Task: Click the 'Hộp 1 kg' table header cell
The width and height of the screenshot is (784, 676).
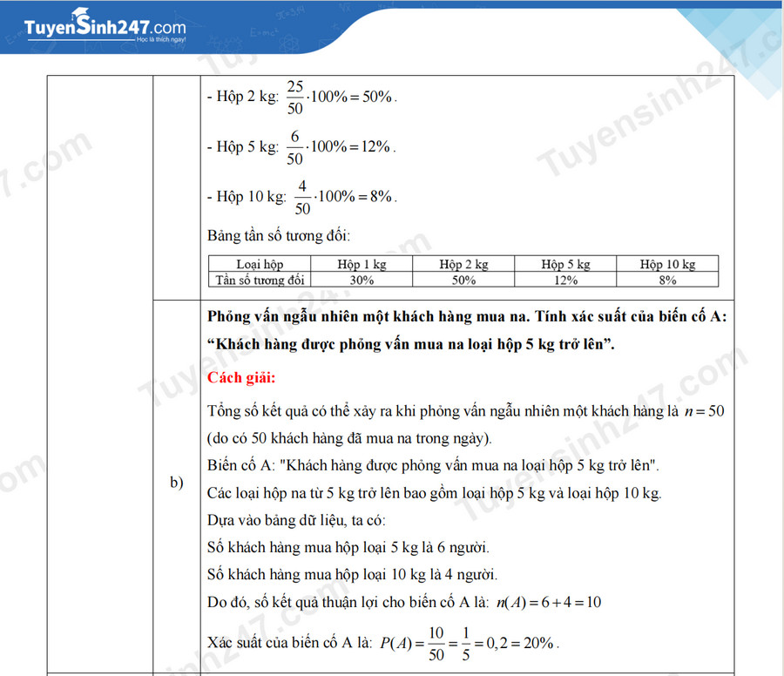Action: pos(362,263)
